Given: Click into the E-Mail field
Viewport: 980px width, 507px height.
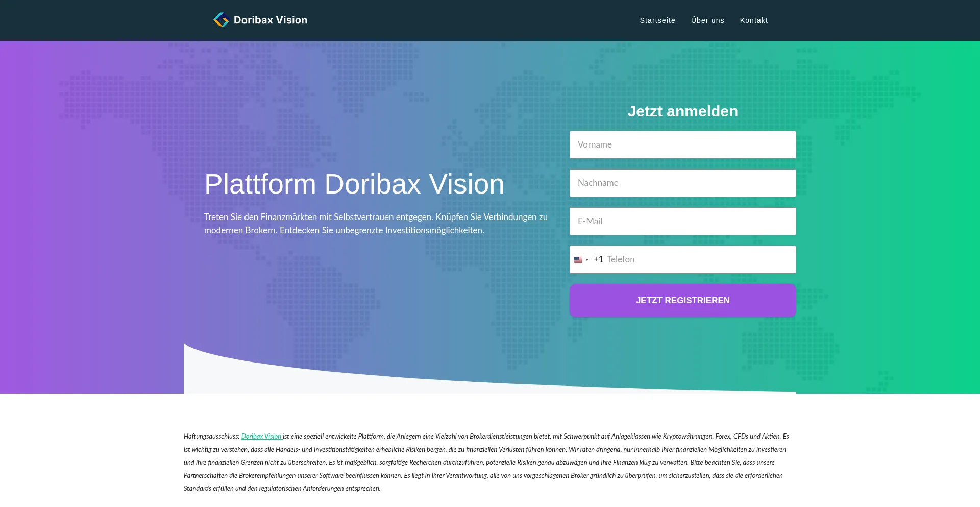Looking at the screenshot, I should point(682,222).
